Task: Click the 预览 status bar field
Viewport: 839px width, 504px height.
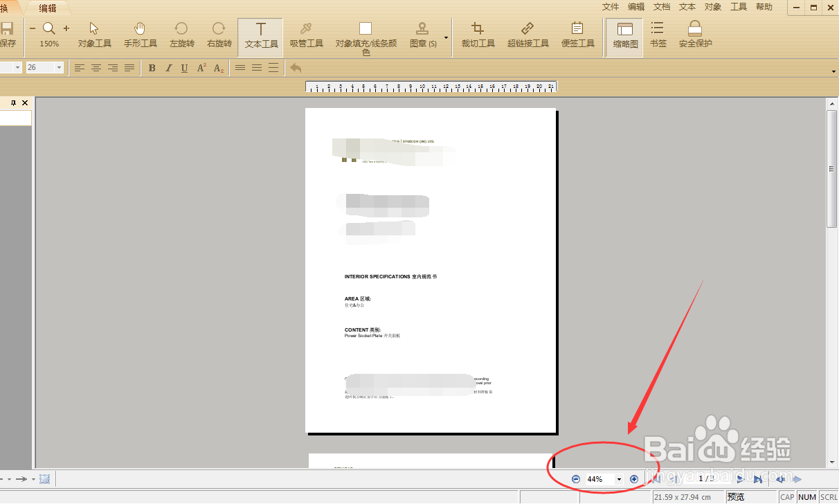Action: pyautogui.click(x=750, y=497)
